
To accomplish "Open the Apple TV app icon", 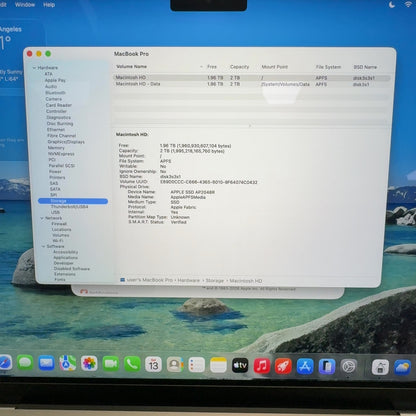I will tap(240, 365).
